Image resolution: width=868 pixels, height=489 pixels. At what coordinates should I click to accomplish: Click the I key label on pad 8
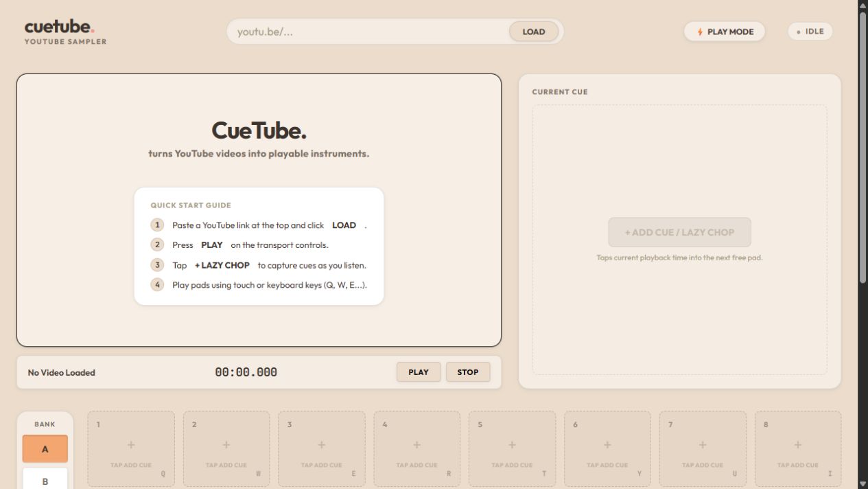[x=830, y=474]
